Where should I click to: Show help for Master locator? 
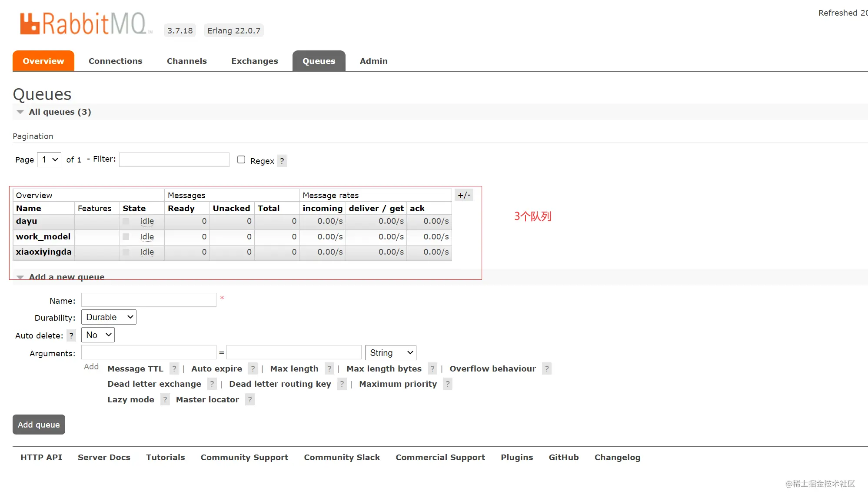pyautogui.click(x=250, y=399)
